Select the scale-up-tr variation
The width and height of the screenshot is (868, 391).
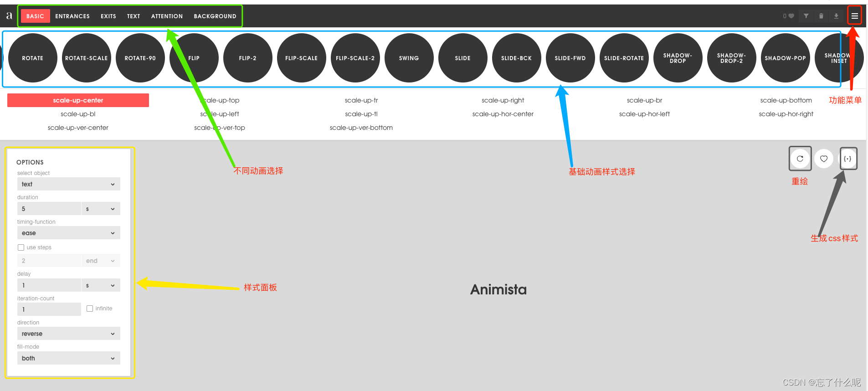tap(361, 100)
